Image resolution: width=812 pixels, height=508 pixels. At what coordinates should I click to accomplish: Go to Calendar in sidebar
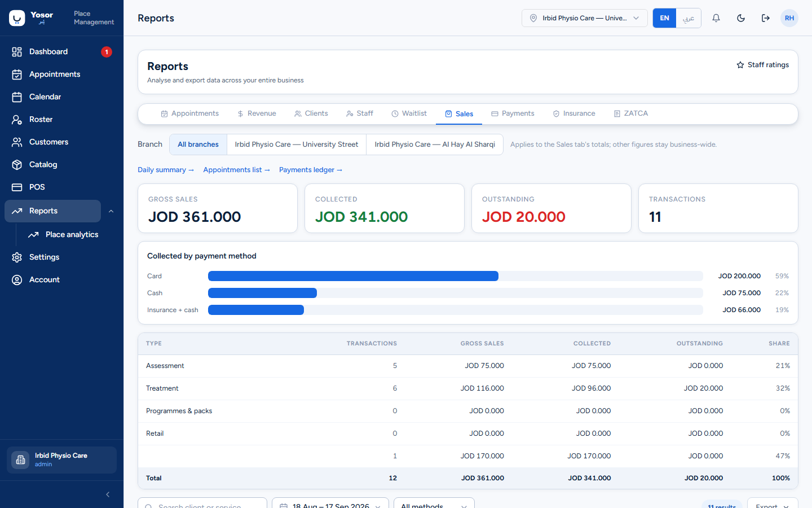(x=61, y=97)
